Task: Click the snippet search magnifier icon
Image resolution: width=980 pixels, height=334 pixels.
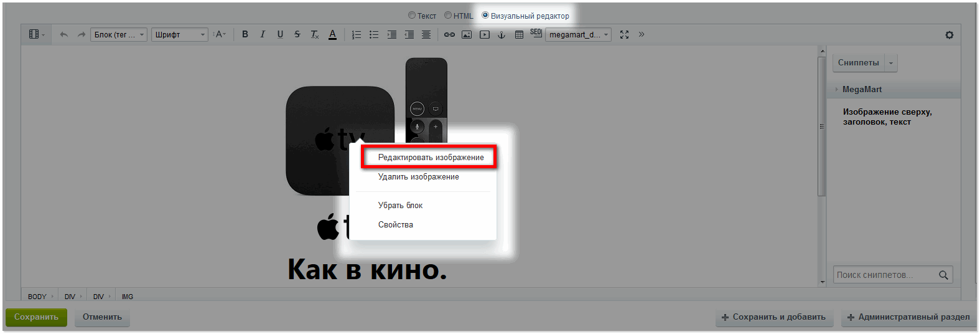Action: pyautogui.click(x=943, y=275)
